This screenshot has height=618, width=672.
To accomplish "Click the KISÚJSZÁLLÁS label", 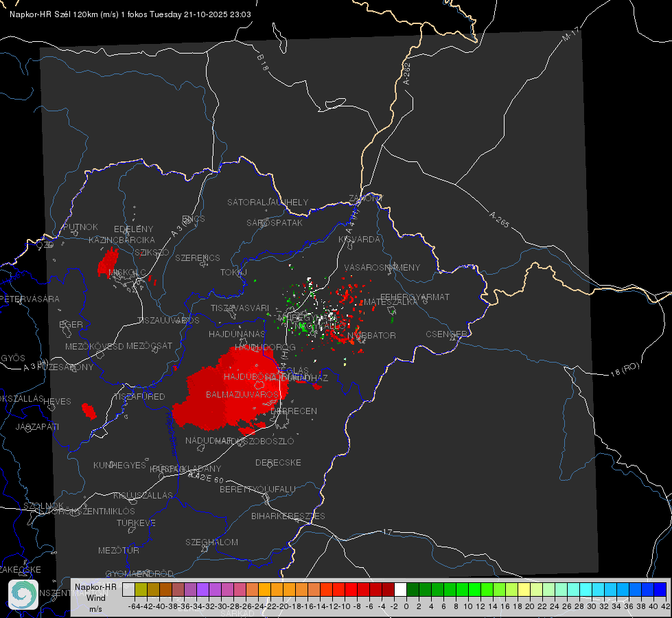I will tap(143, 495).
